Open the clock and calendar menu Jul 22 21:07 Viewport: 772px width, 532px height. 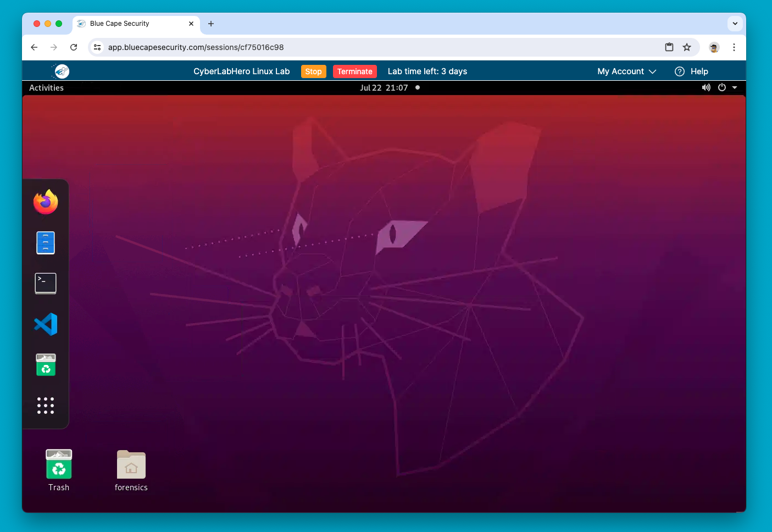click(384, 87)
